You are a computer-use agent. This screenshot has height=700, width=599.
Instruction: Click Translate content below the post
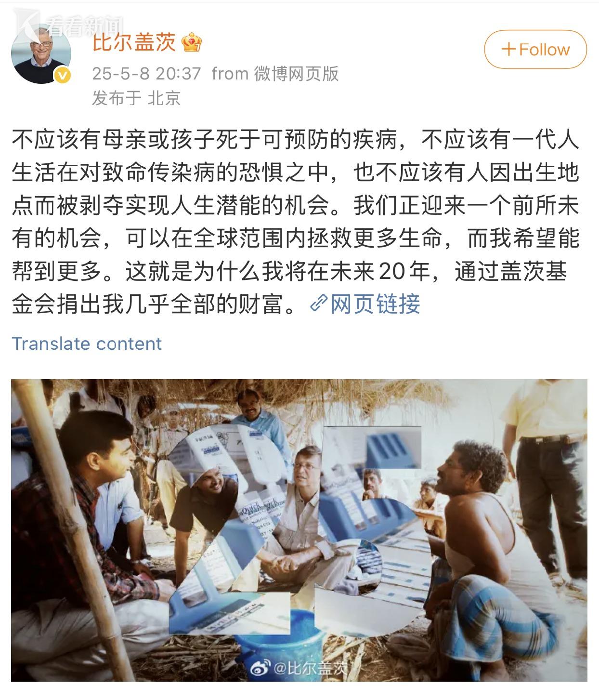click(87, 343)
